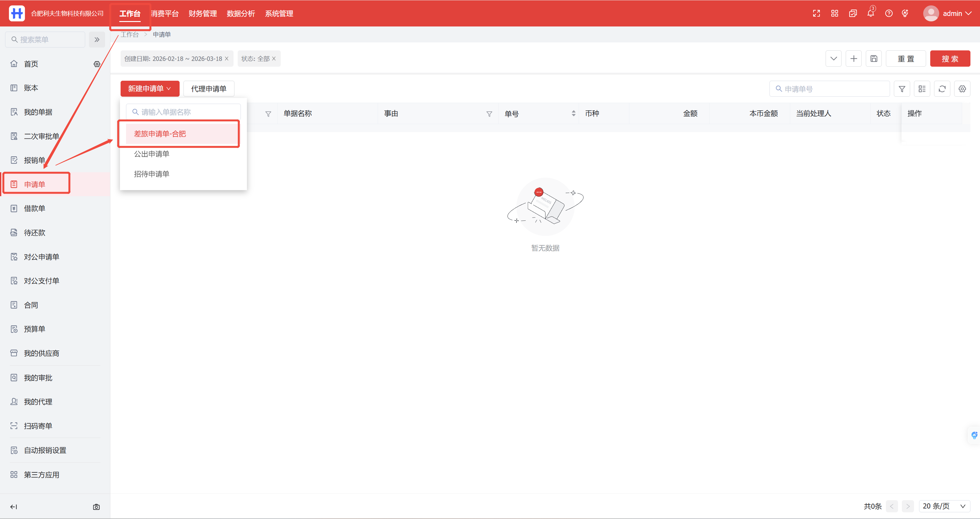Image resolution: width=980 pixels, height=519 pixels.
Task: Click the red 搜索 button
Action: [950, 59]
